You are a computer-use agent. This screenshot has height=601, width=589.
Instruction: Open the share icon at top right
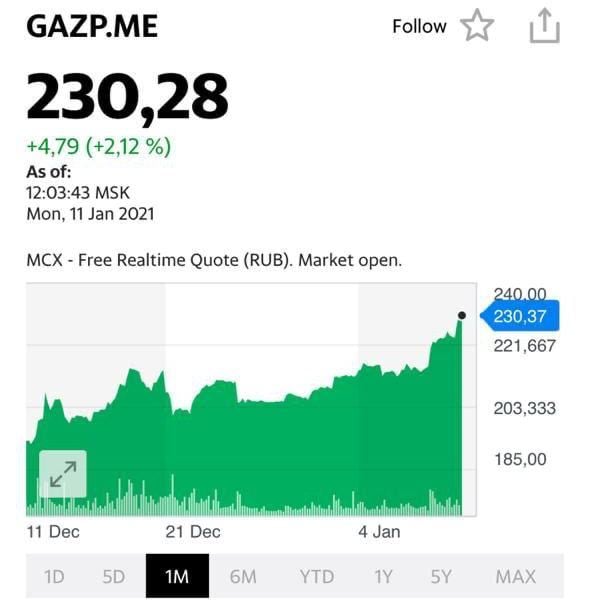pyautogui.click(x=545, y=26)
